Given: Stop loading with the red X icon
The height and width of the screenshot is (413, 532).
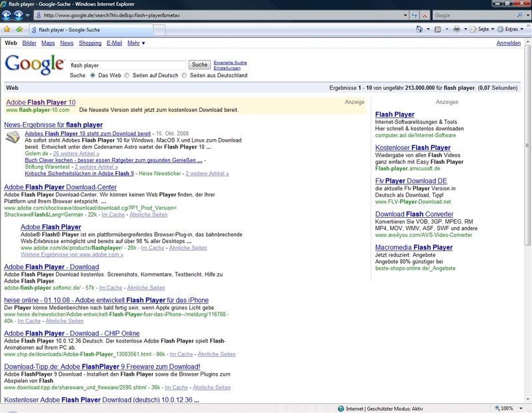Looking at the screenshot, I should [425, 15].
